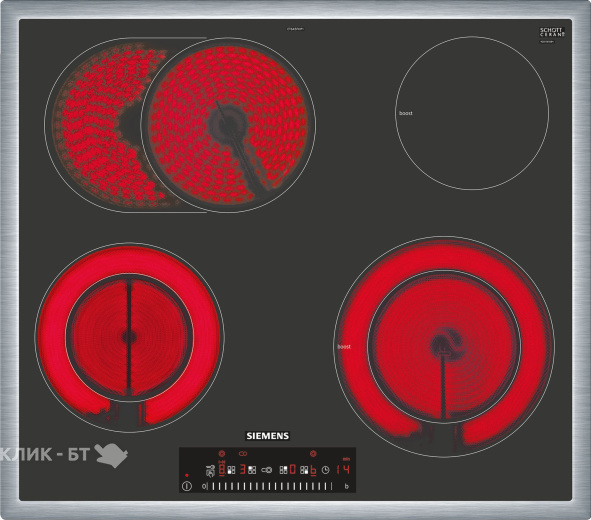Tap the main power on/off symbol
The image size is (591, 520).
pyautogui.click(x=187, y=486)
